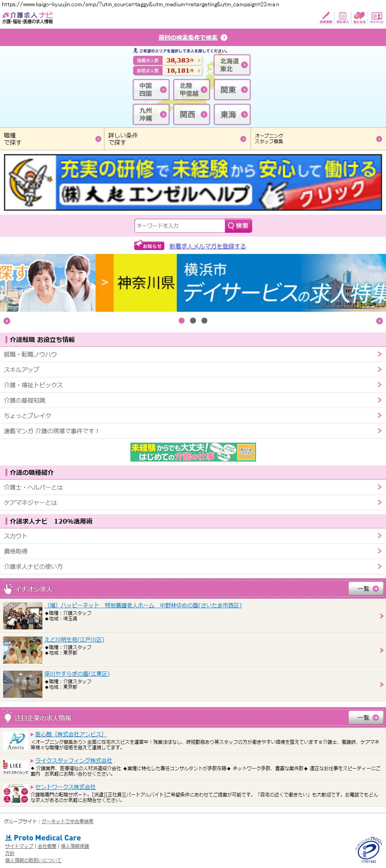Select the second carousel dot indicator
This screenshot has height=868, width=386.
(193, 320)
